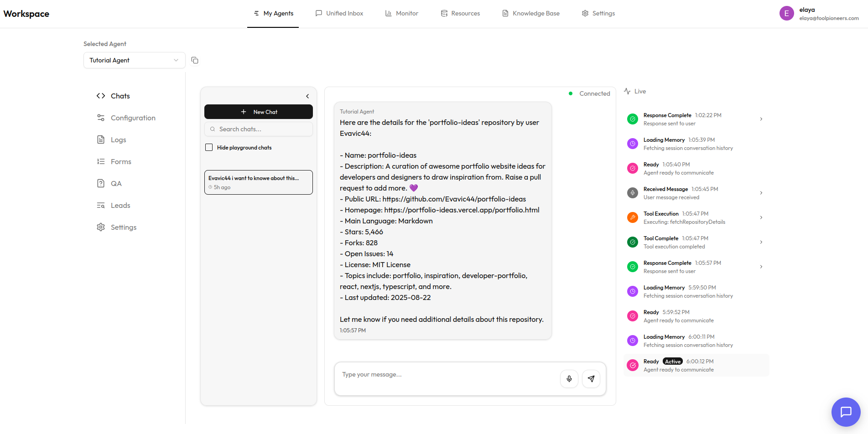Screen dimensions: 868x434
Task: Expand the 1:02:22 PM Response Complete entry
Action: (761, 119)
